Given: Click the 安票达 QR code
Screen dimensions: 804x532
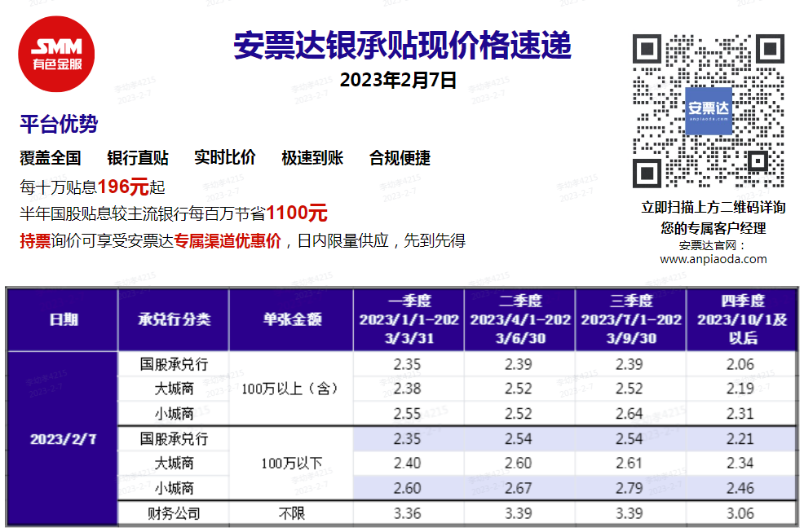Looking at the screenshot, I should (708, 111).
